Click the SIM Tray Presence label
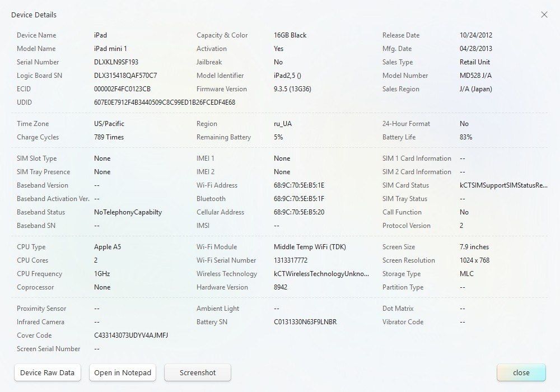The width and height of the screenshot is (560, 392). pos(43,172)
